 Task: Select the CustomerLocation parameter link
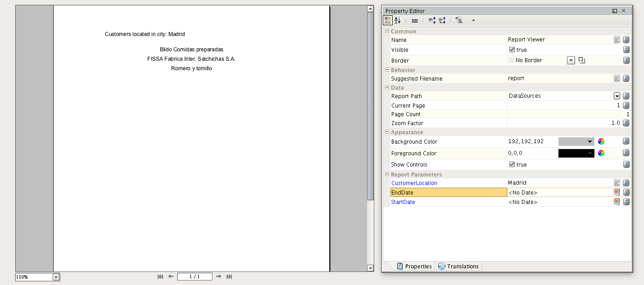[x=414, y=183]
